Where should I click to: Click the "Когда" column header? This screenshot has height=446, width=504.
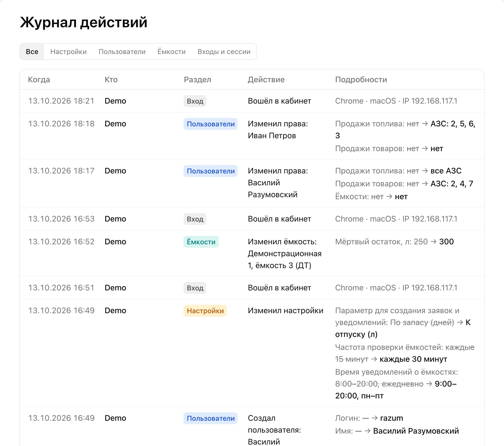pos(39,80)
